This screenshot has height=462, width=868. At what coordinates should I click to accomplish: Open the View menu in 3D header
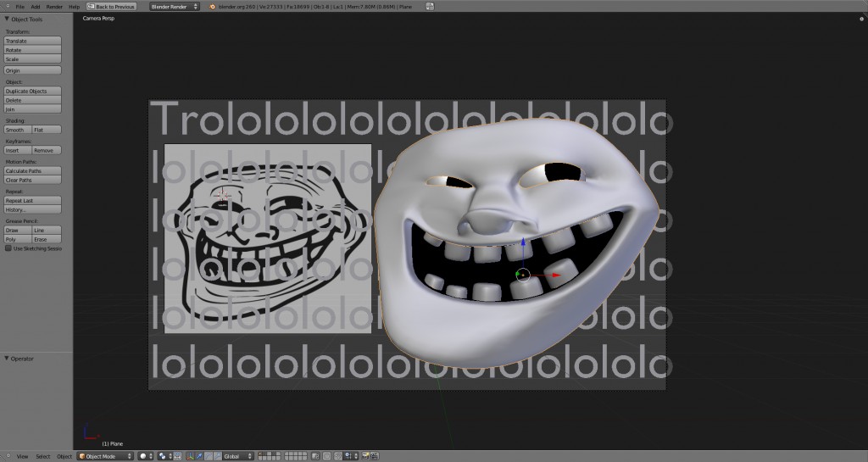tap(22, 456)
